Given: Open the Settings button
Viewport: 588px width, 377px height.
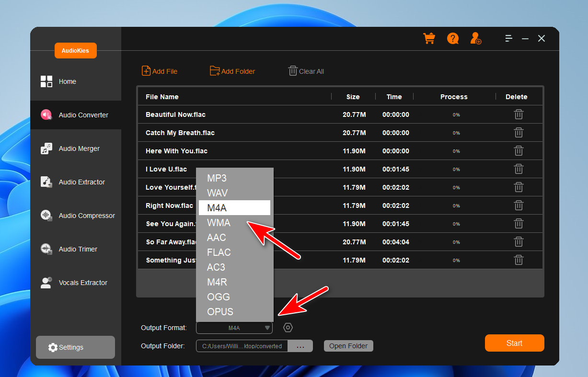Looking at the screenshot, I should click(75, 347).
